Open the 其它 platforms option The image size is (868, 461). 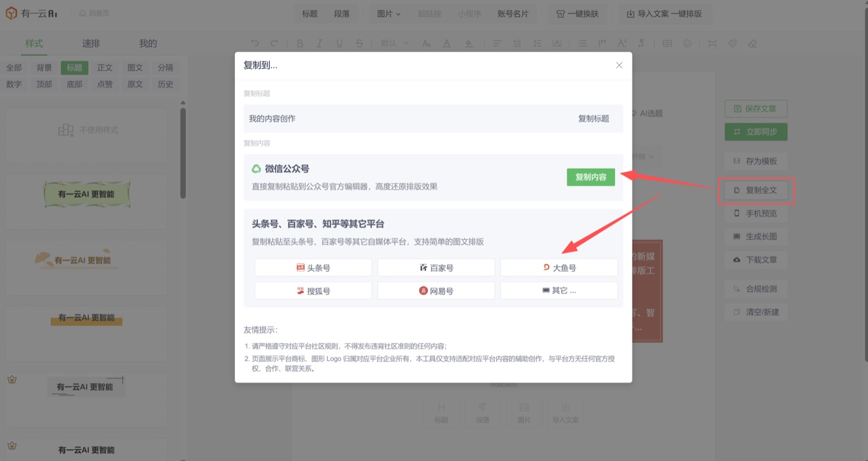click(559, 290)
